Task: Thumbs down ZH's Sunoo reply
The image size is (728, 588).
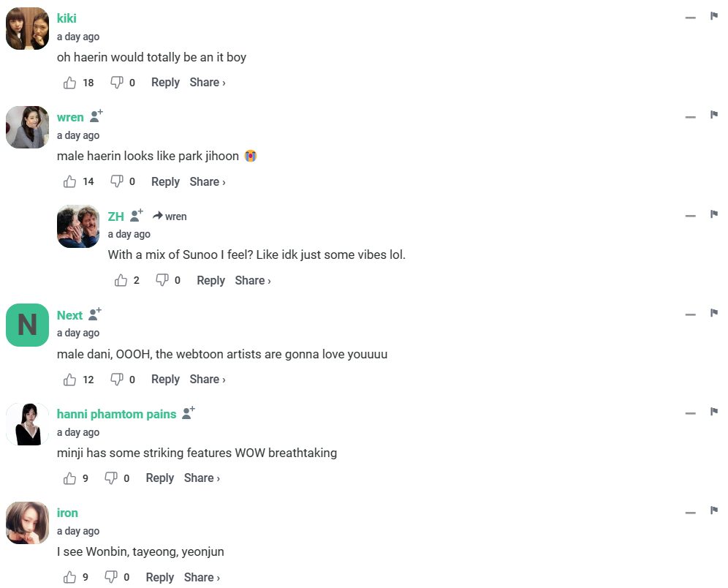Action: (162, 280)
